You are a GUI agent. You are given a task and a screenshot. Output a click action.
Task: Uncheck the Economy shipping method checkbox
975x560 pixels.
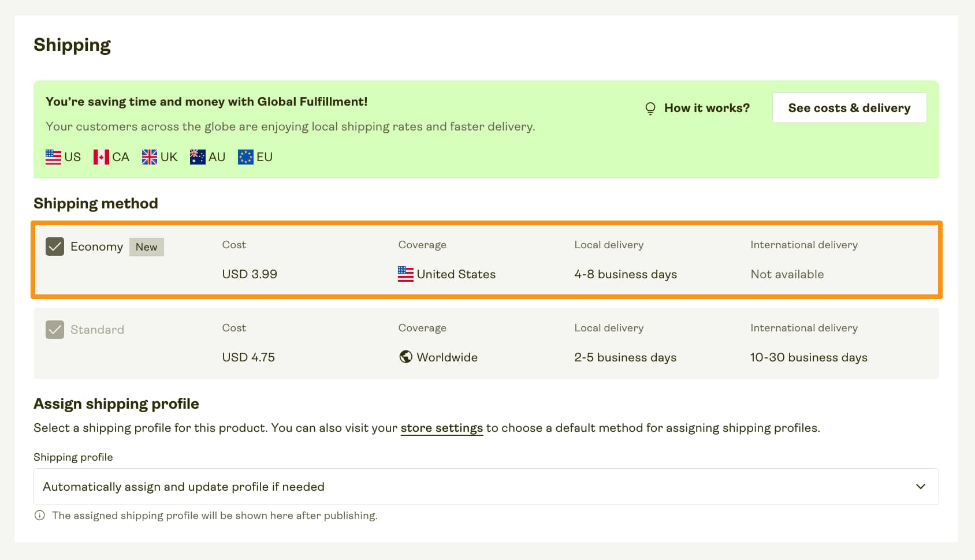pyautogui.click(x=54, y=247)
